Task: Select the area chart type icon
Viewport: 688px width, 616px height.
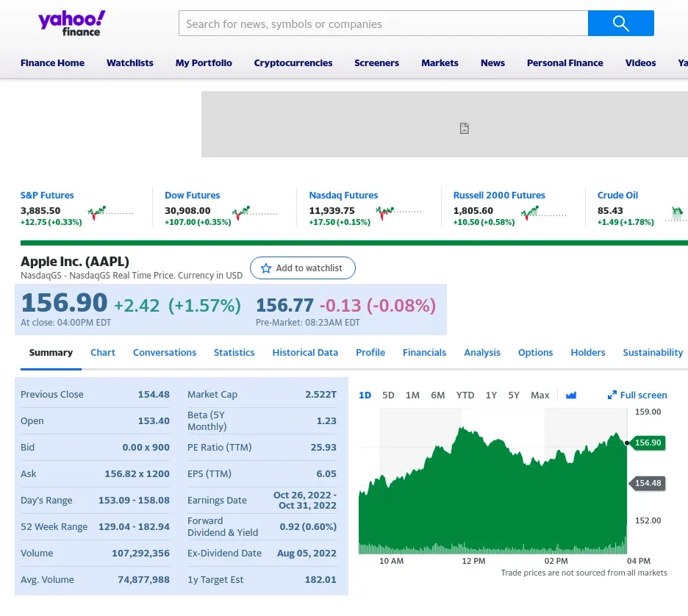Action: coord(571,395)
